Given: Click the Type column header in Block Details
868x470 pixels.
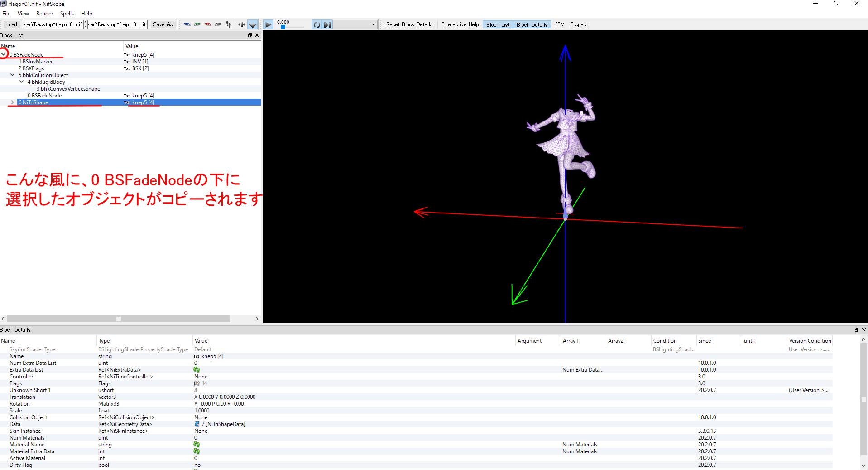Looking at the screenshot, I should tap(145, 341).
